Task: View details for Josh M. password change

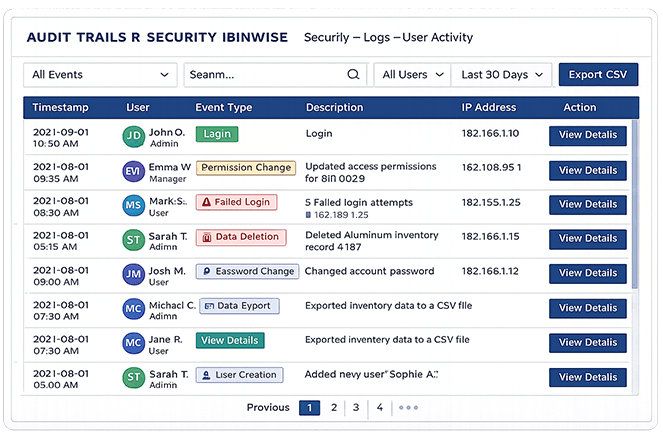Action: [588, 274]
